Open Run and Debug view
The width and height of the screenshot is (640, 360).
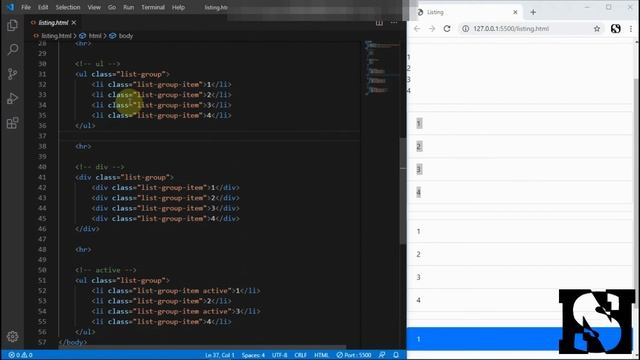(12, 98)
